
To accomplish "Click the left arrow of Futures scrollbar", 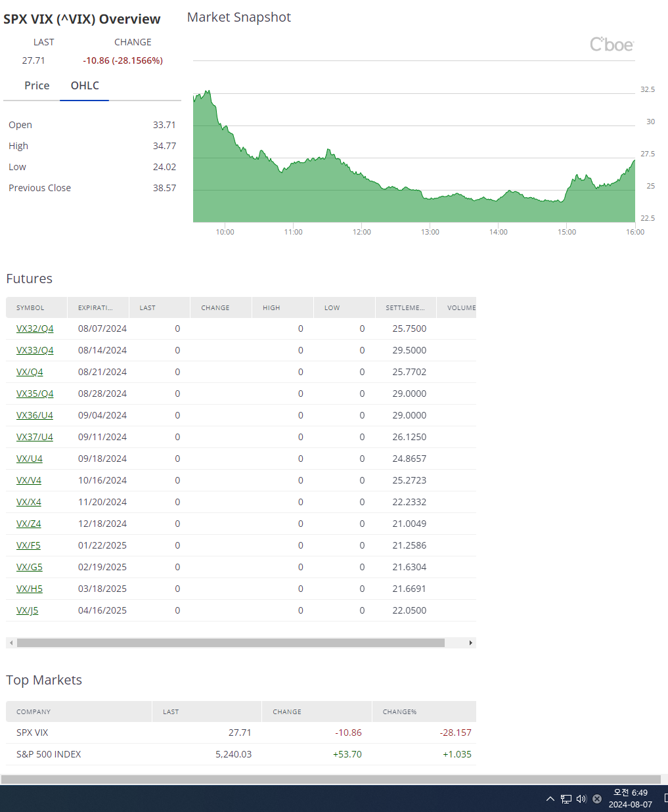I will point(11,643).
